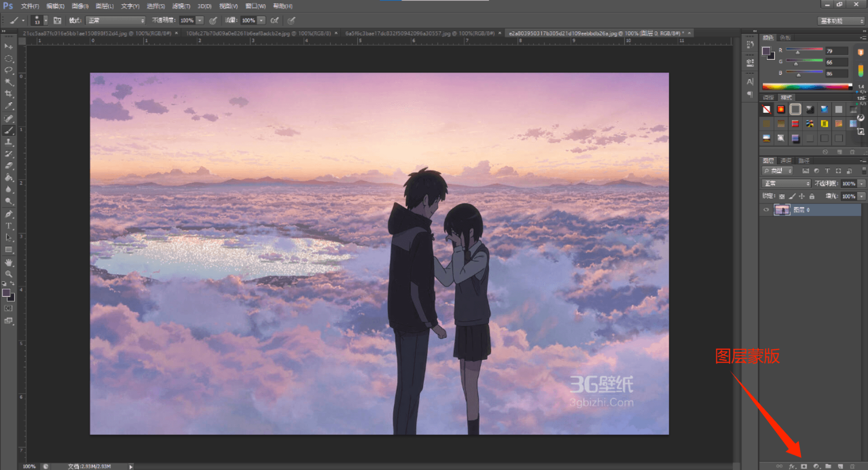Create a new layer icon
Screen dimensions: 868x470
point(840,466)
